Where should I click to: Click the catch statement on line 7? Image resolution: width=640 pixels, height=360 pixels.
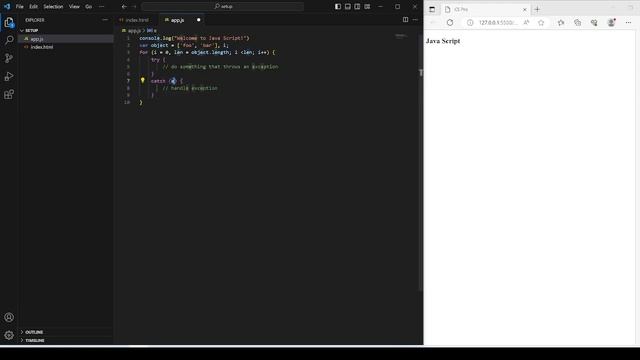tap(167, 81)
